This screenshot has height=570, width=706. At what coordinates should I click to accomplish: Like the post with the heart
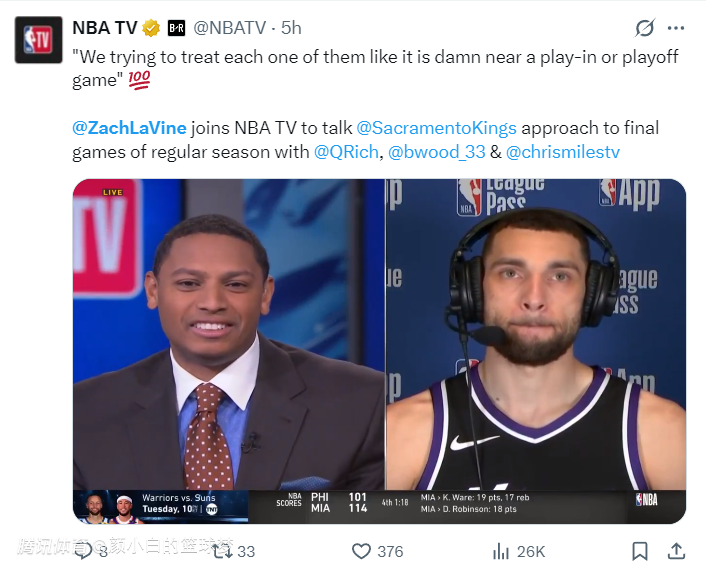362,551
